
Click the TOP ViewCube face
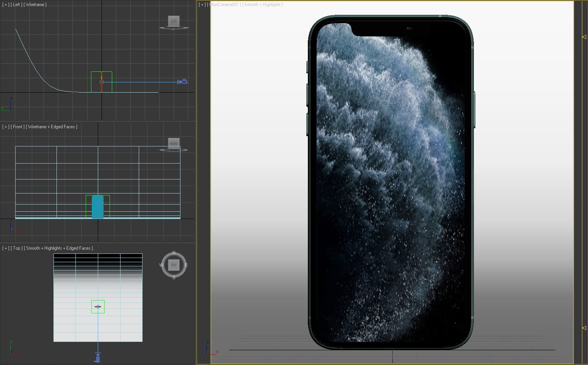pyautogui.click(x=174, y=265)
